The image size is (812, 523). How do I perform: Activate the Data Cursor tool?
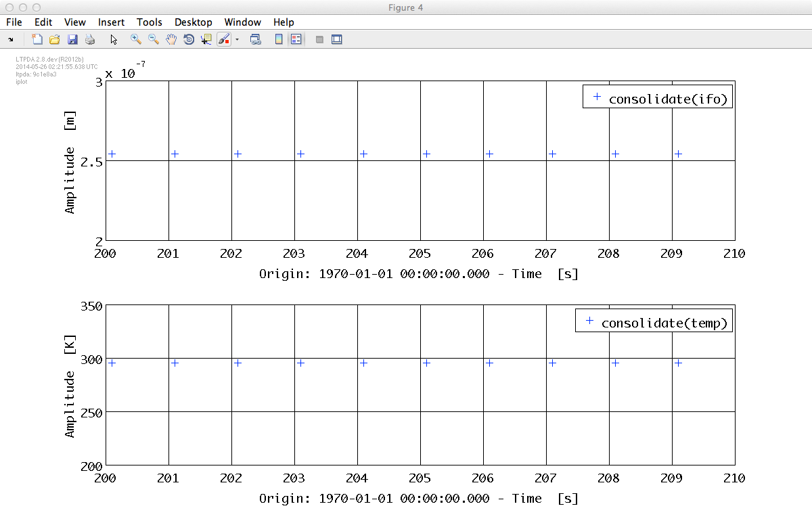(x=206, y=39)
